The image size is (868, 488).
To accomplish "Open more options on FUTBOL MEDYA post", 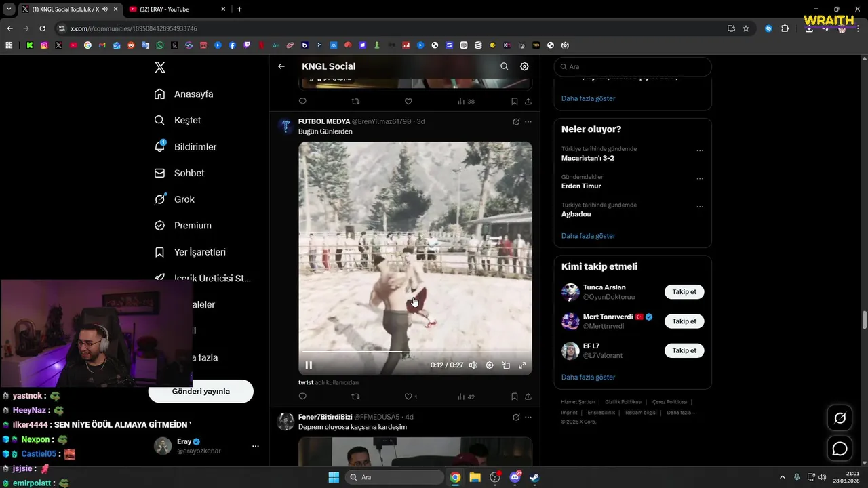I will (x=528, y=122).
